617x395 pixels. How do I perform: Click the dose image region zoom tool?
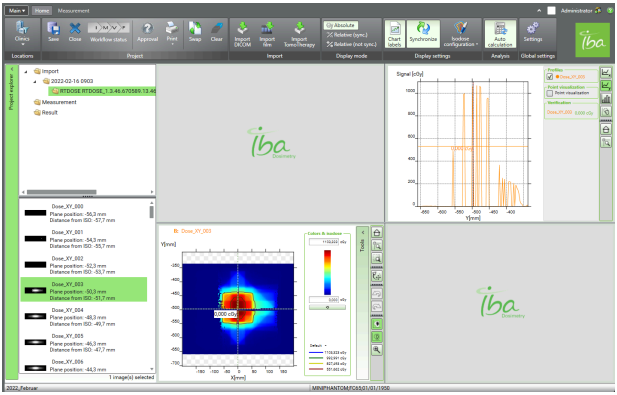point(377,258)
